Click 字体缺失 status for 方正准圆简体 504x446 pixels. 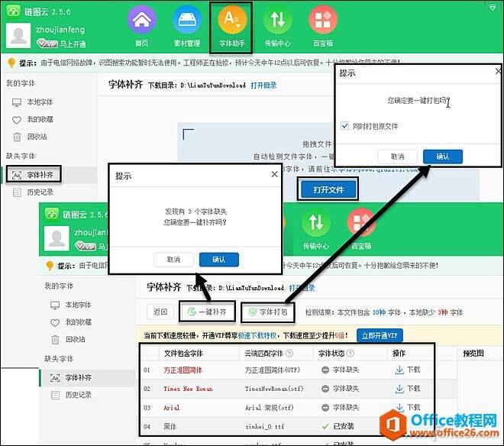340,370
